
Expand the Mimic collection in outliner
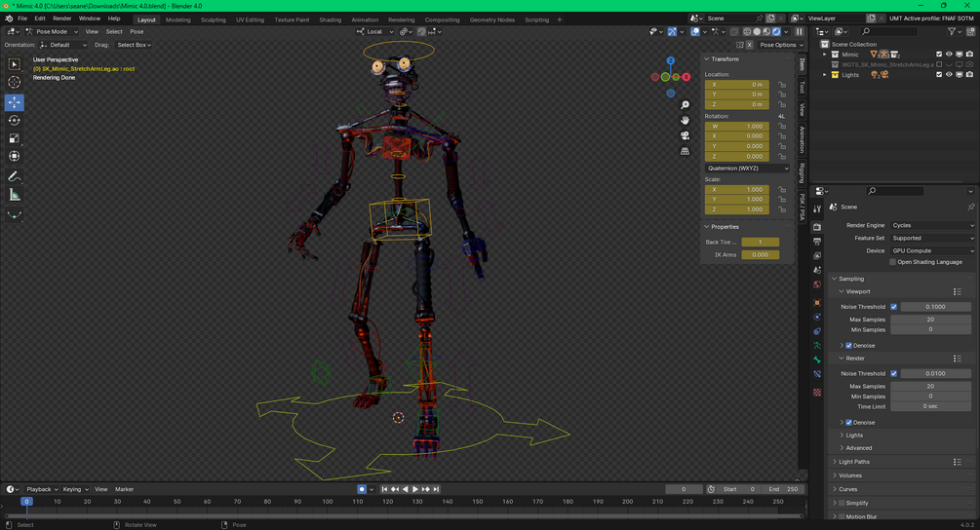[x=824, y=55]
